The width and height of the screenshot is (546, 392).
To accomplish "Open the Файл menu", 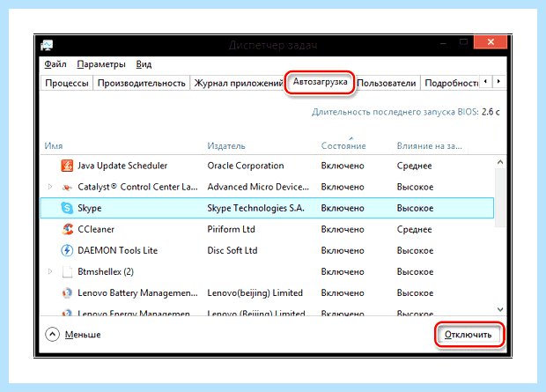I will [55, 64].
